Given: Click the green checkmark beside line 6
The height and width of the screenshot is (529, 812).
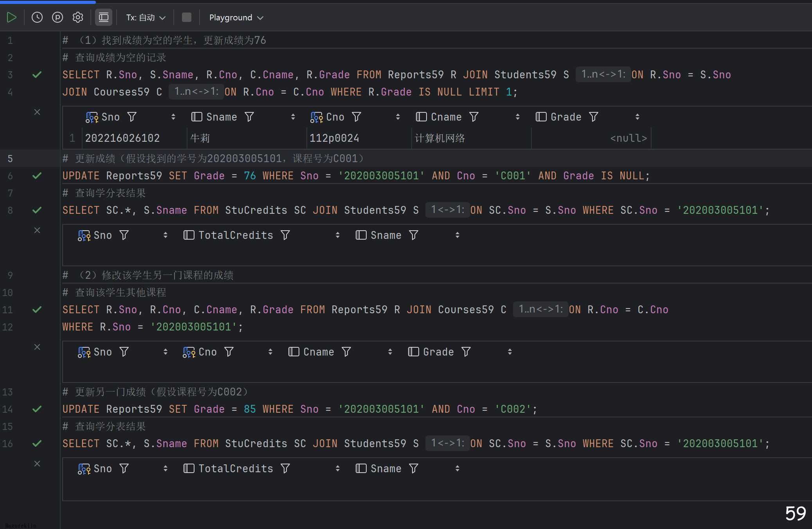Looking at the screenshot, I should [x=37, y=176].
